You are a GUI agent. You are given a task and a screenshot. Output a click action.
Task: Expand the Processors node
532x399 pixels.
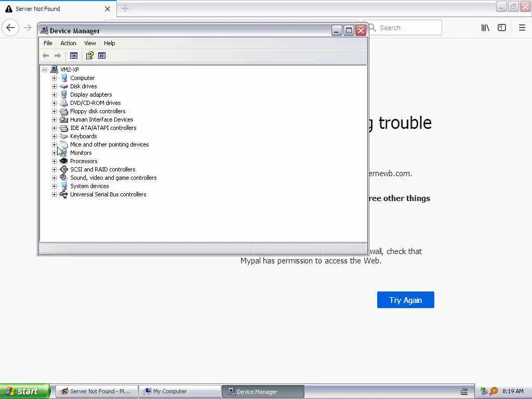coord(54,161)
